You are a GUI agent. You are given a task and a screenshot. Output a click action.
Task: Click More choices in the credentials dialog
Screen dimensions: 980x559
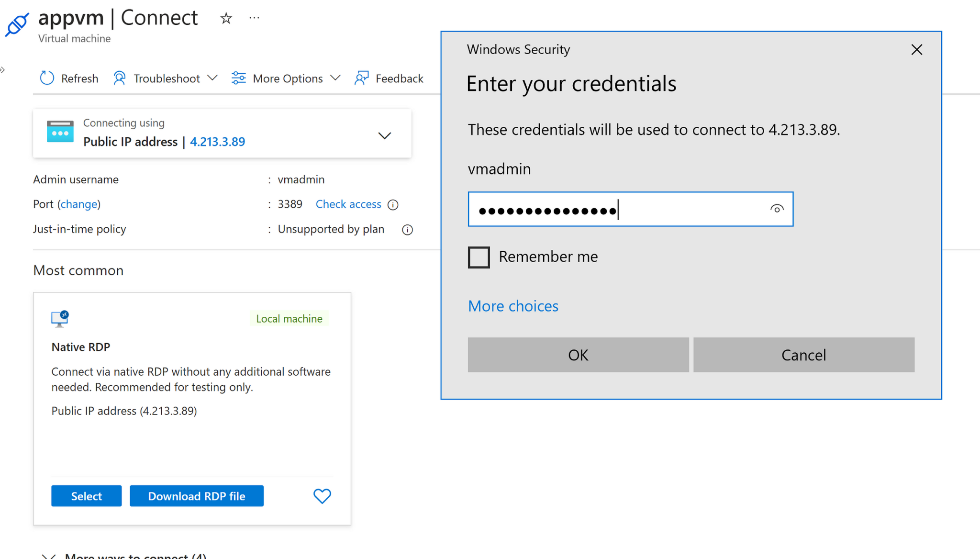coord(513,306)
